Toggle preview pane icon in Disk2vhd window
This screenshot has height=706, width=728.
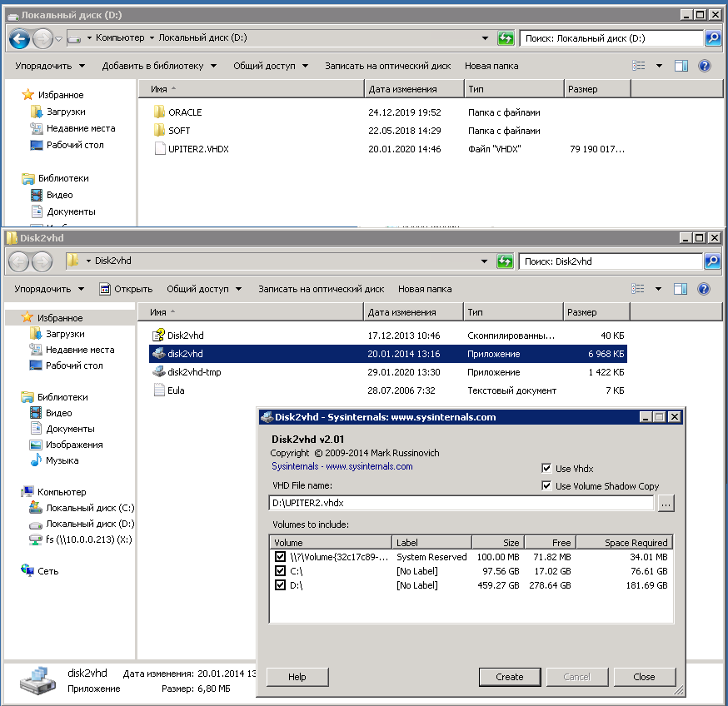(x=681, y=289)
